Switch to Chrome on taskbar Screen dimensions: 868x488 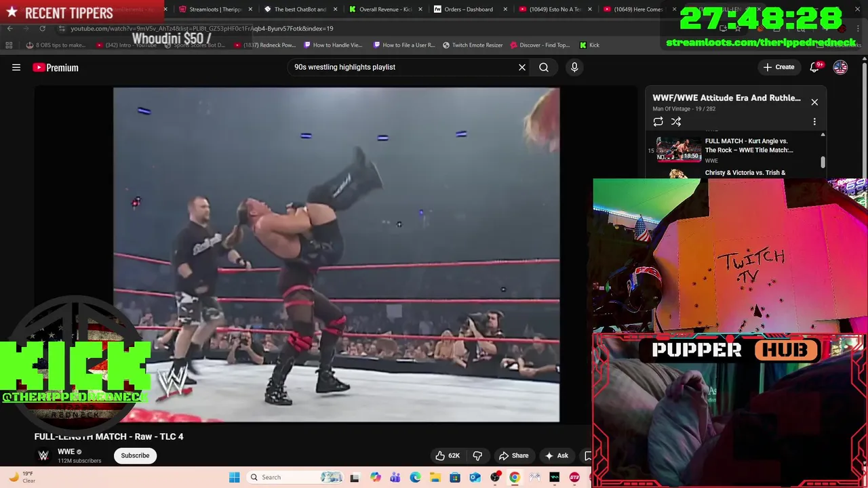pyautogui.click(x=515, y=477)
